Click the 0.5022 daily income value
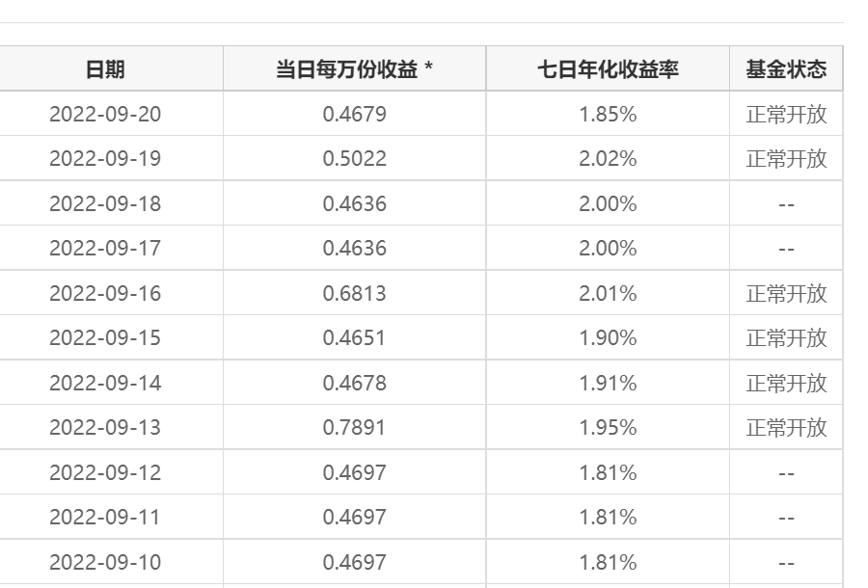 [x=354, y=159]
